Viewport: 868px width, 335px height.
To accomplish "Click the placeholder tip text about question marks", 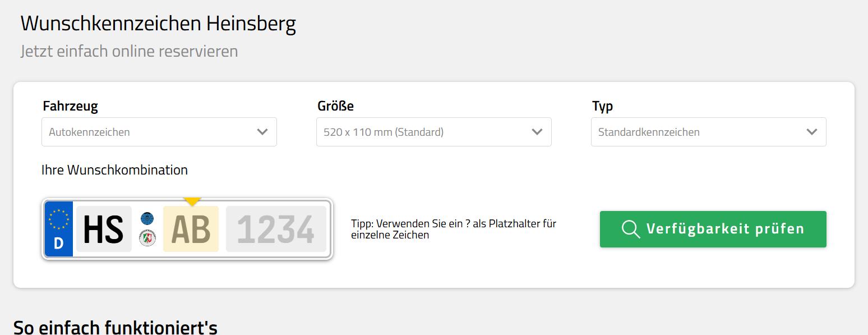I will pos(454,229).
